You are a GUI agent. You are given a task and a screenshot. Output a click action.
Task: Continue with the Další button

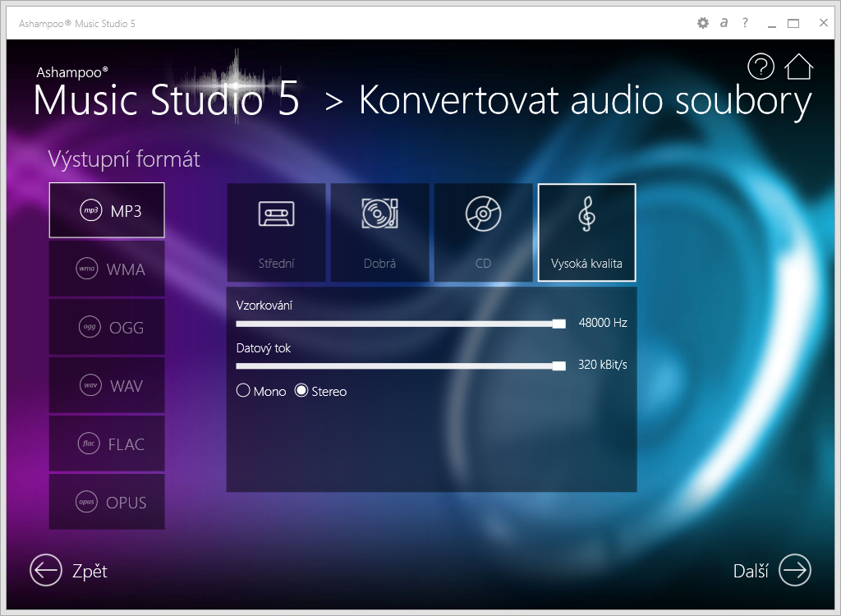point(772,570)
